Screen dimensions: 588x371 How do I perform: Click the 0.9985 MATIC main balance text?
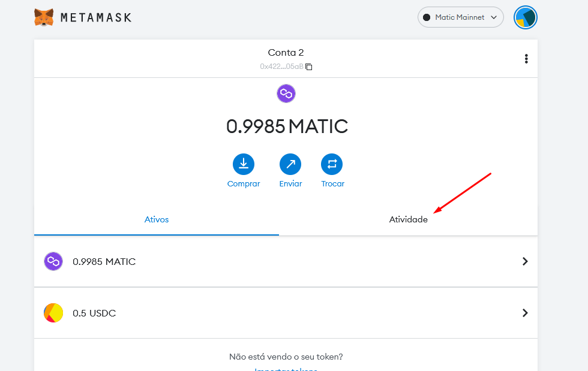287,126
